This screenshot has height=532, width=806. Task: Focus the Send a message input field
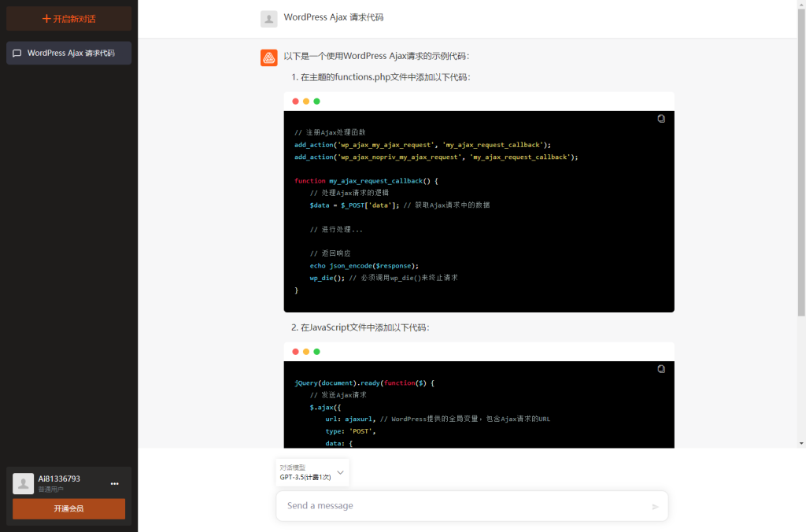tap(472, 506)
